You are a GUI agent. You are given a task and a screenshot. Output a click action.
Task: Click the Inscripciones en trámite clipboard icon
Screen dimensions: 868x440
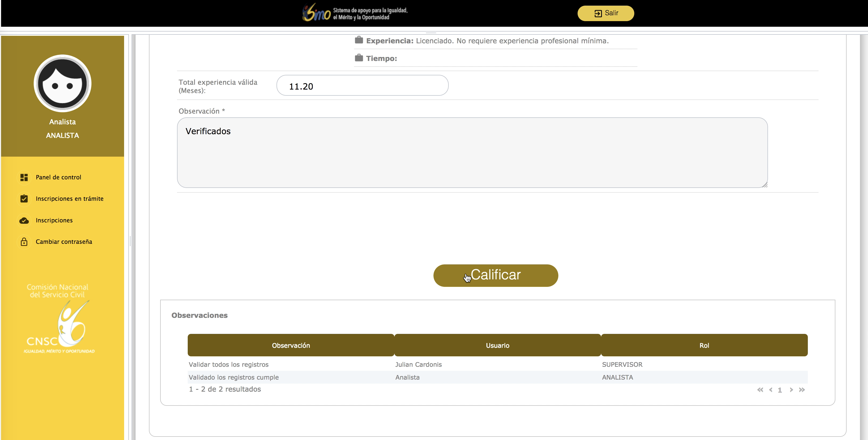click(x=24, y=199)
